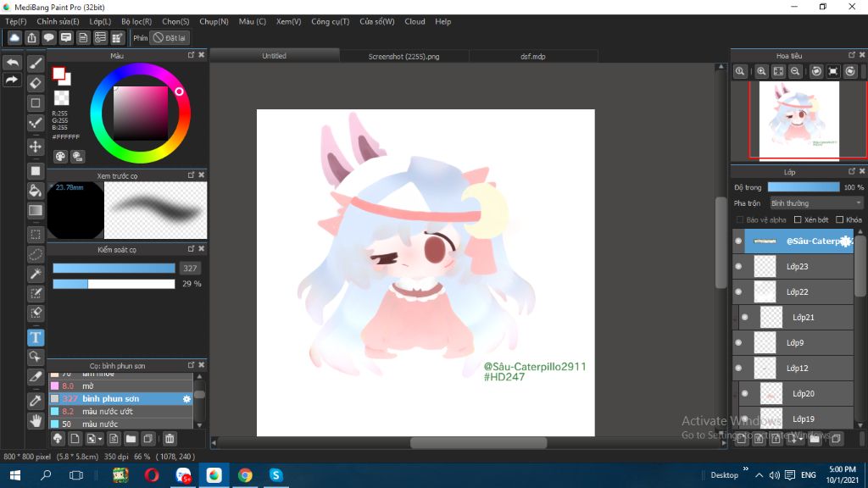Select the Divide (knife) tool
Image resolution: width=868 pixels, height=488 pixels.
pyautogui.click(x=36, y=377)
